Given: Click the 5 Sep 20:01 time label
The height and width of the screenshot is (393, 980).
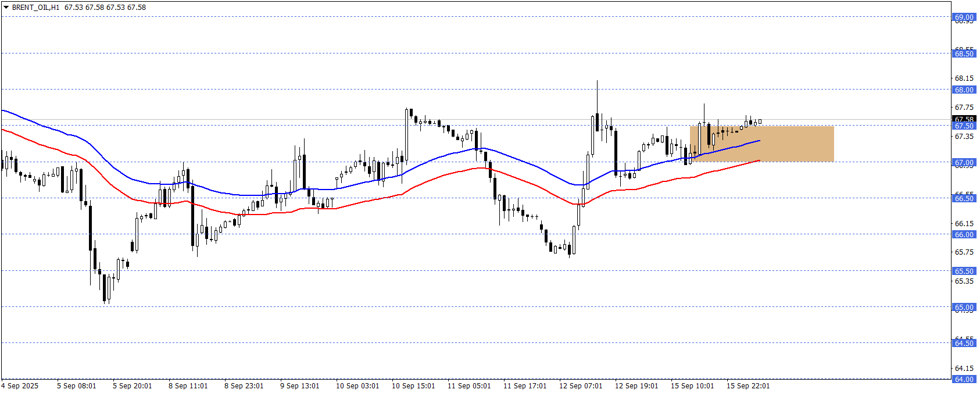Looking at the screenshot, I should (132, 385).
